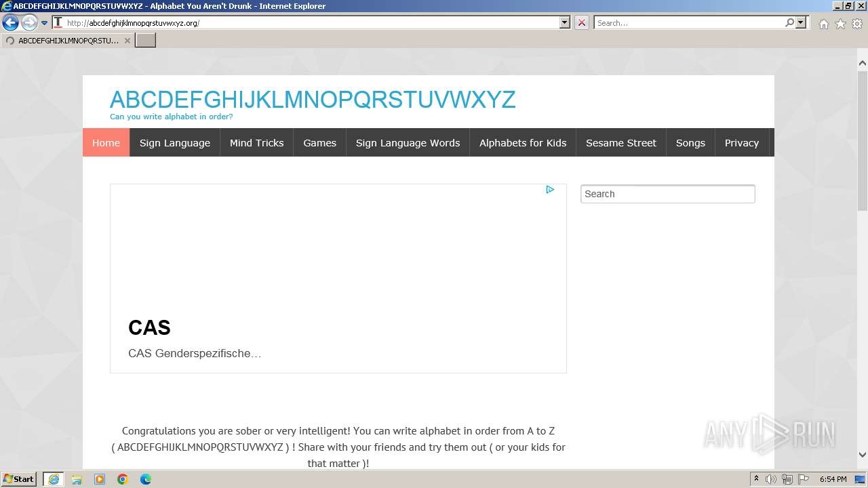Open the search provider dropdown arrow
This screenshot has height=488, width=868.
(802, 22)
